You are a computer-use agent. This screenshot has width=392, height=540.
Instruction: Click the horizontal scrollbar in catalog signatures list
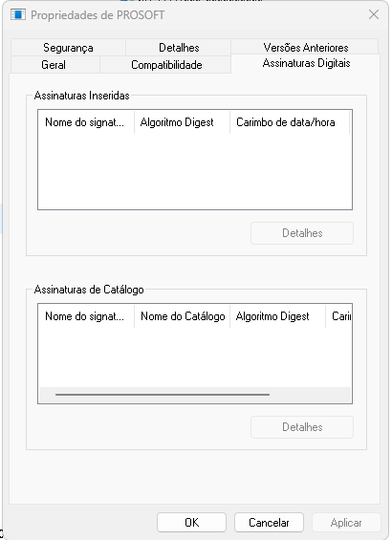coord(163,395)
